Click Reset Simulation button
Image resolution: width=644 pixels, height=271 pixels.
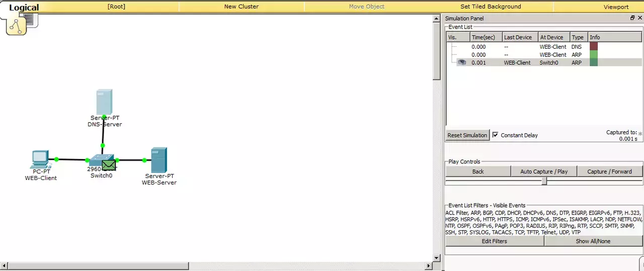[467, 135]
